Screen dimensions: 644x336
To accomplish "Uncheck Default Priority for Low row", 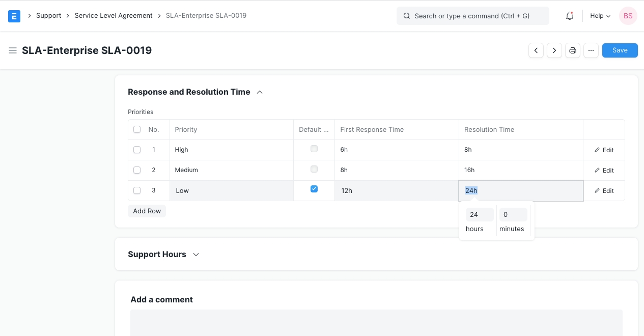I will point(314,189).
